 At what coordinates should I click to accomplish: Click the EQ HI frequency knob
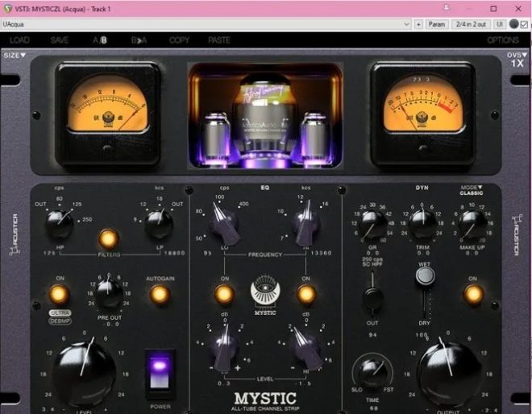point(306,225)
